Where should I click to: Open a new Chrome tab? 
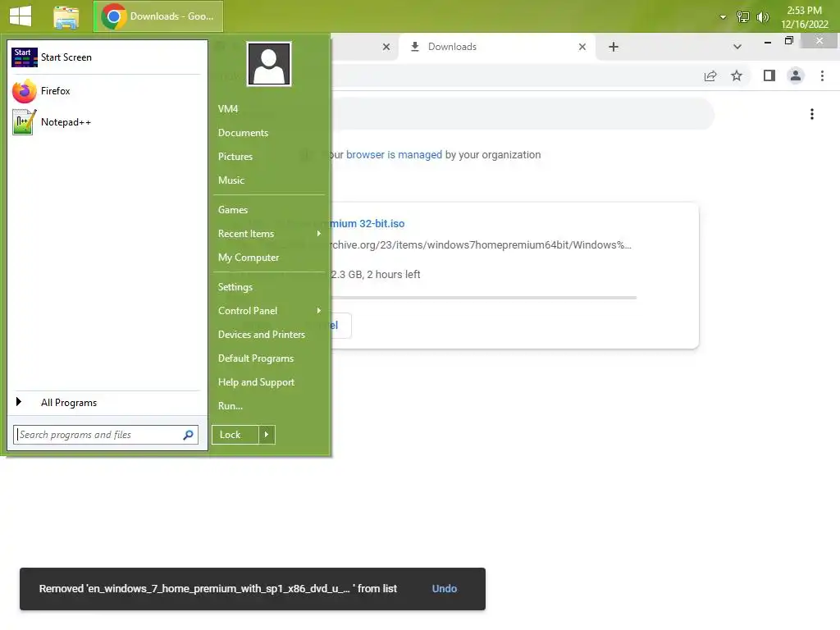tap(614, 47)
